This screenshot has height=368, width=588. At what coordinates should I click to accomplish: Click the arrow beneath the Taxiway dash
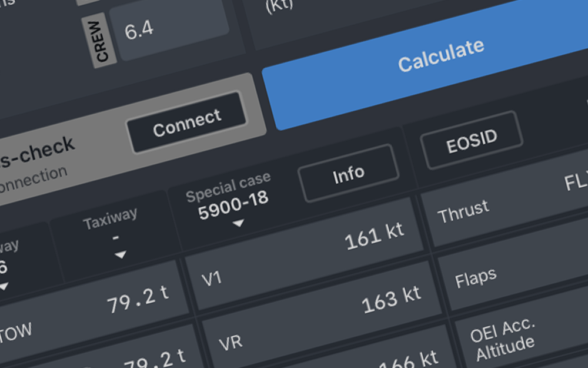point(120,255)
